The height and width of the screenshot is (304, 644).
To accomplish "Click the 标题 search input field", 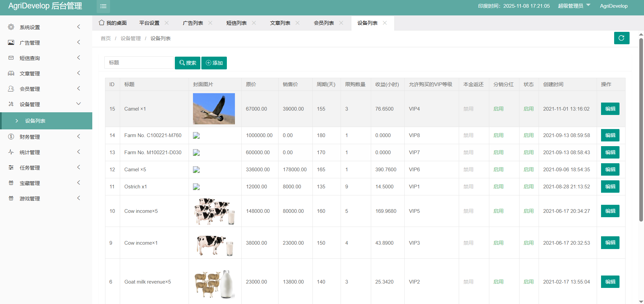I will point(139,63).
